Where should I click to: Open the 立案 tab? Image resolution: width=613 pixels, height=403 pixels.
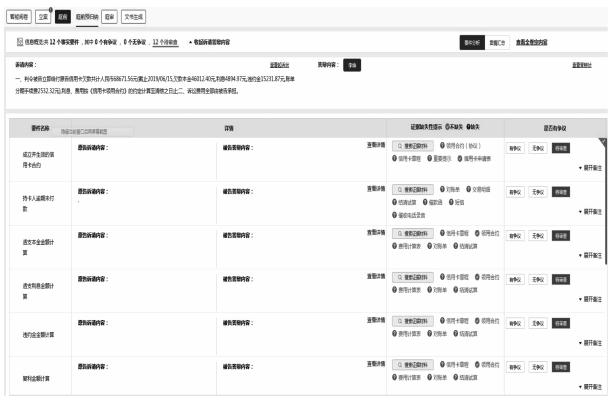coord(42,17)
